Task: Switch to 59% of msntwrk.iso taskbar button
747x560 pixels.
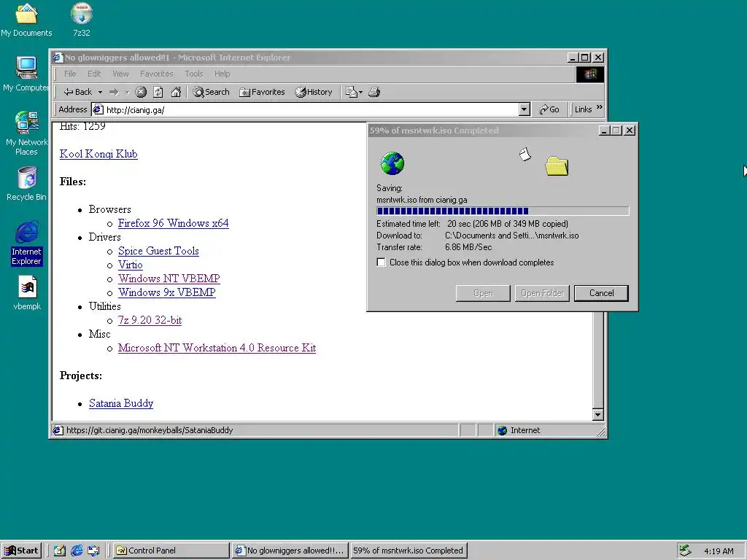Action: pyautogui.click(x=409, y=551)
